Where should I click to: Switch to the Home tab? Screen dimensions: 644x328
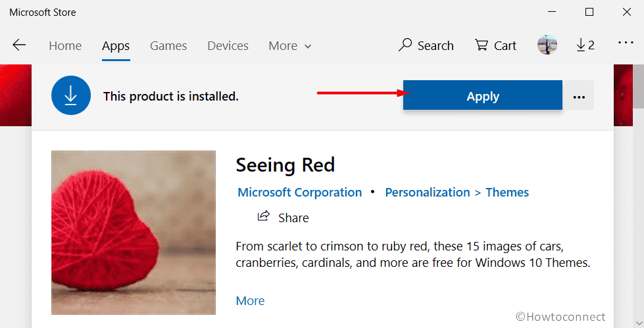click(65, 45)
